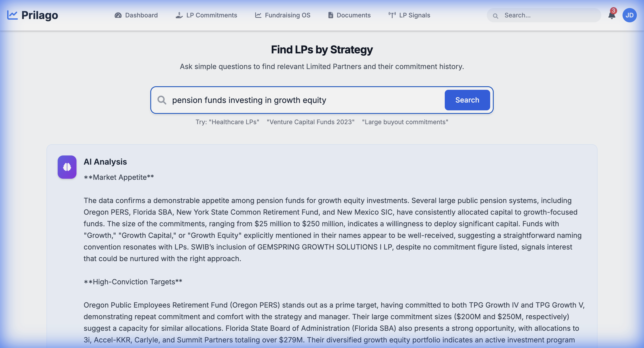The width and height of the screenshot is (644, 348).
Task: Choose "Large buyout commitments" suggestion
Action: pyautogui.click(x=405, y=122)
